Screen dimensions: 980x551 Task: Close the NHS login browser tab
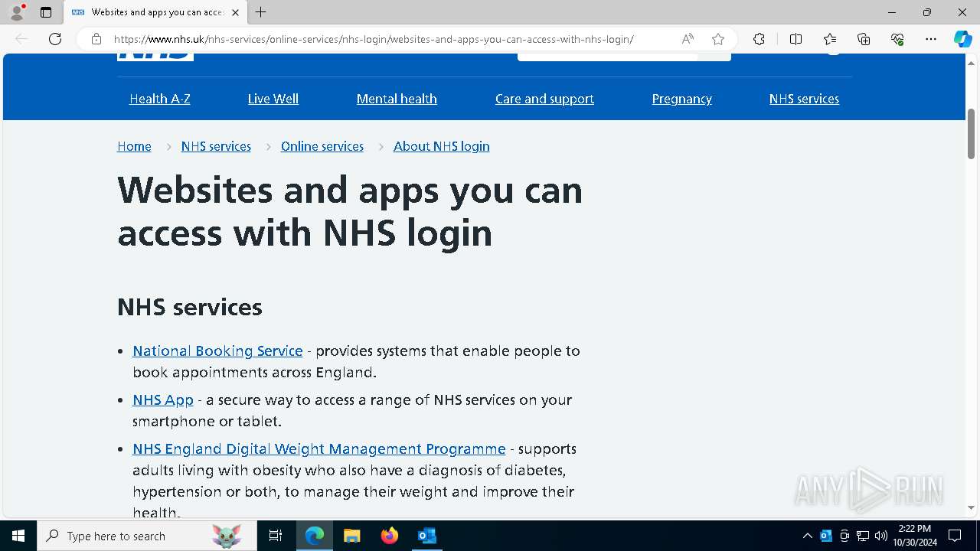point(235,12)
